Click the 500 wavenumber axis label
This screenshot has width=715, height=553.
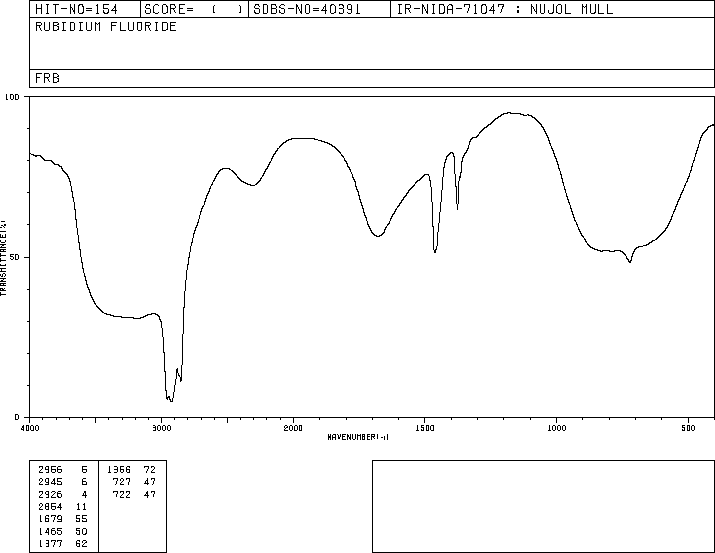(x=688, y=428)
